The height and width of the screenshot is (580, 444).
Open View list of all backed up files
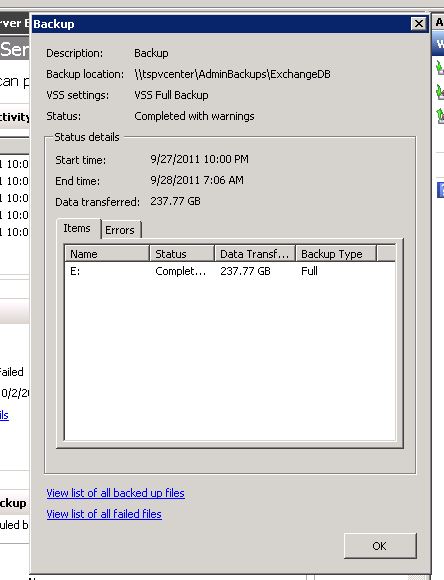point(115,493)
